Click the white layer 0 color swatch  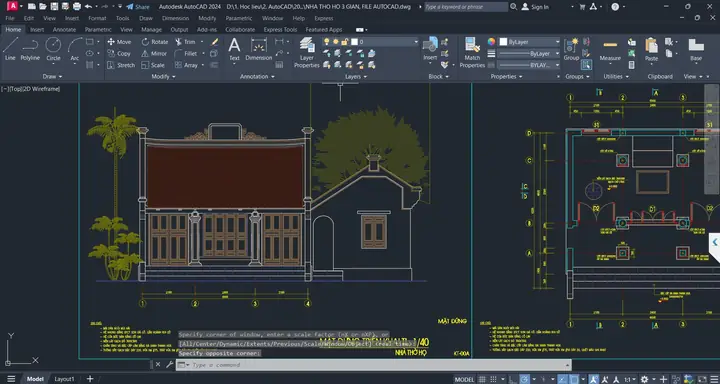(x=354, y=42)
